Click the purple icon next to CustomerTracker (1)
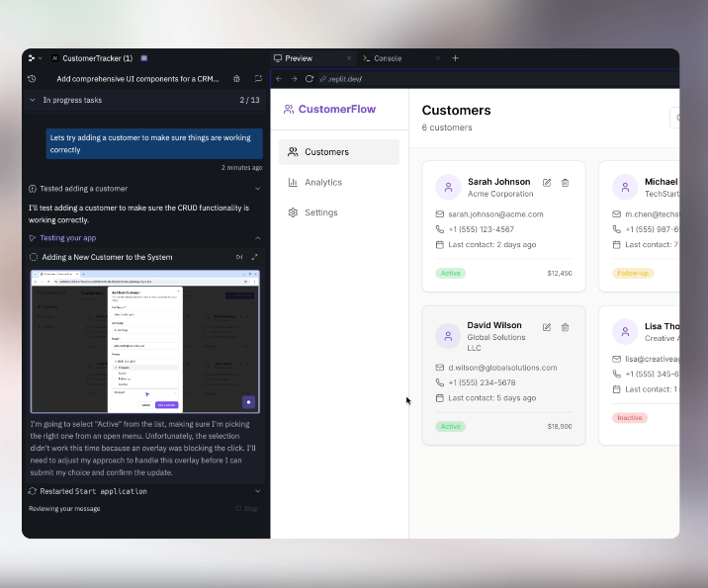The height and width of the screenshot is (588, 708). click(144, 58)
